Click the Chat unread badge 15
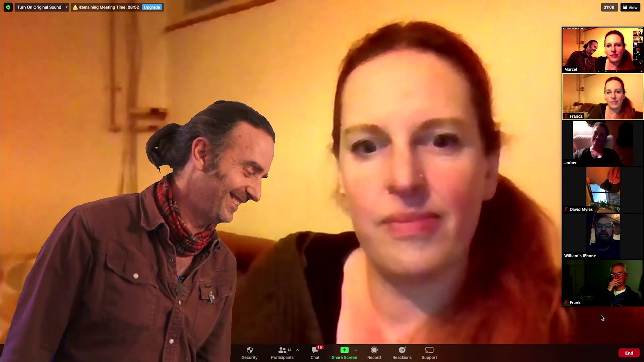This screenshot has width=644, height=362. coord(319,347)
